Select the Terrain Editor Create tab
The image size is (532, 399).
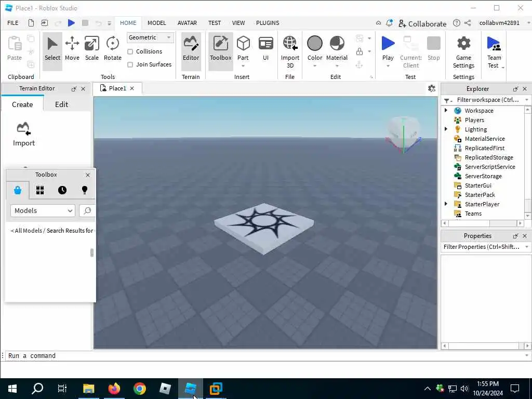(x=22, y=104)
